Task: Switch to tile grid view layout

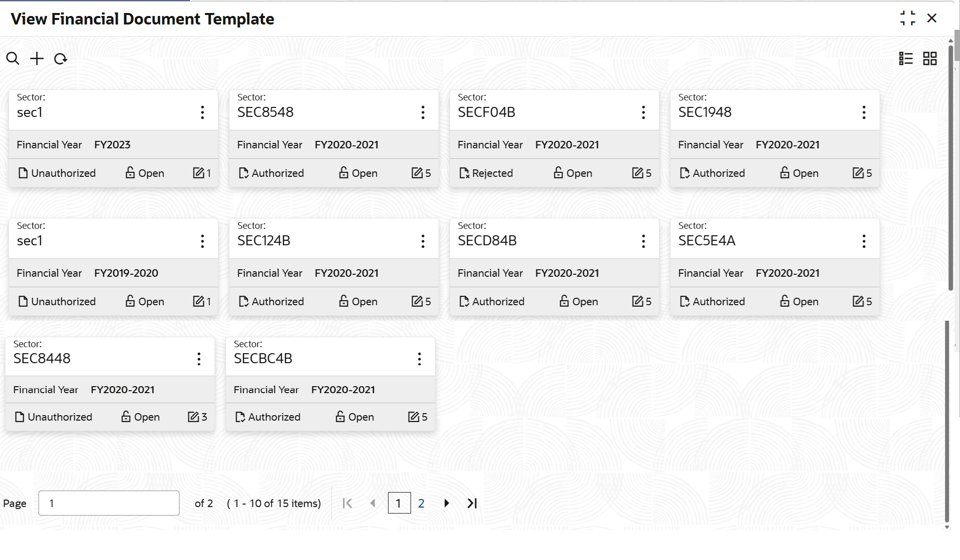Action: point(929,58)
